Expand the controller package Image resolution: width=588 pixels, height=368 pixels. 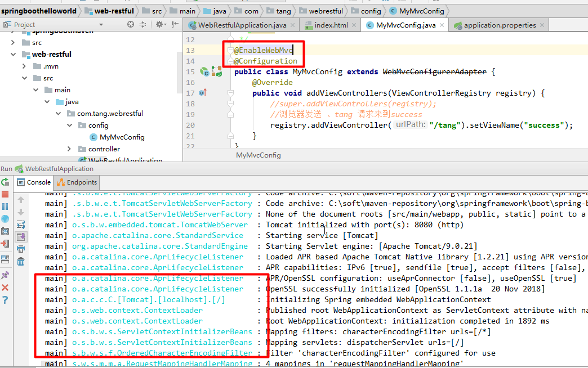tap(69, 149)
